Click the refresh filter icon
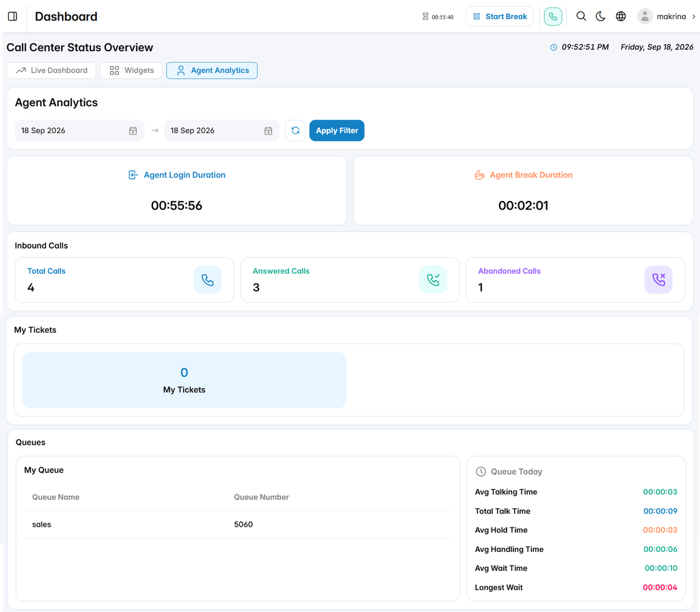This screenshot has height=612, width=700. coord(295,130)
